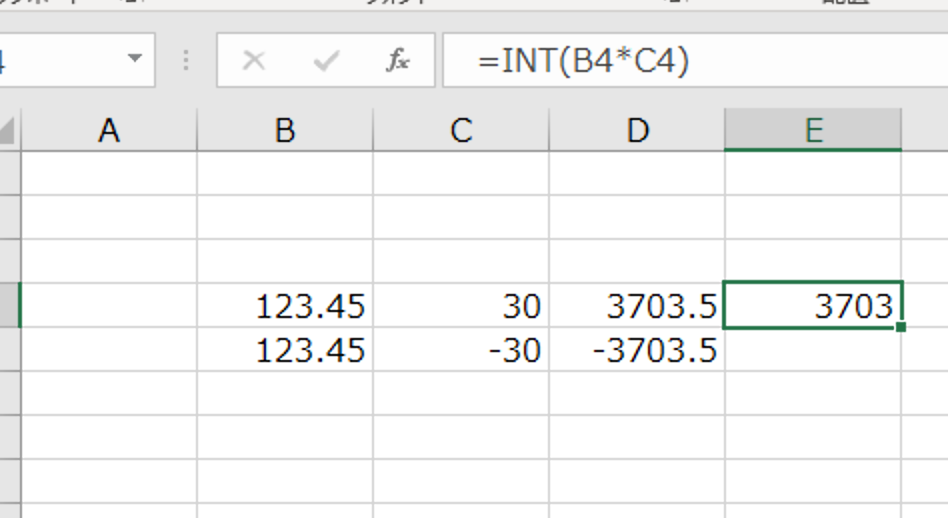The image size is (948, 518).
Task: Select cell containing -30
Action: click(461, 349)
